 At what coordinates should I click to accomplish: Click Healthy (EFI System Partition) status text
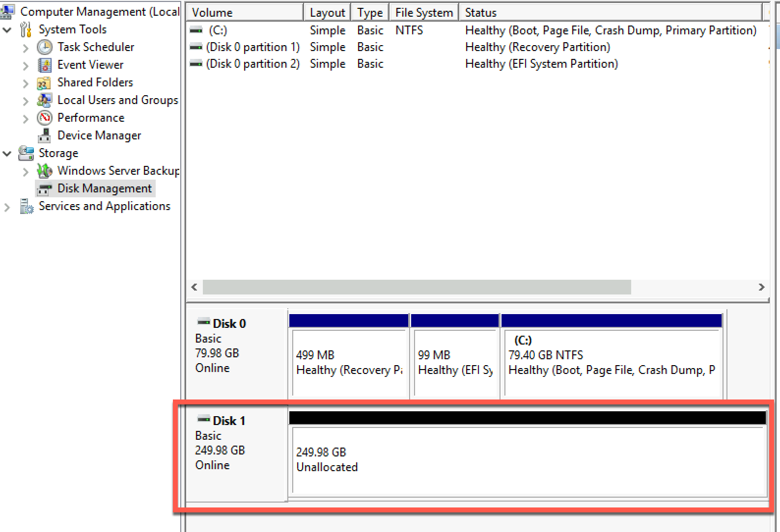[x=542, y=64]
